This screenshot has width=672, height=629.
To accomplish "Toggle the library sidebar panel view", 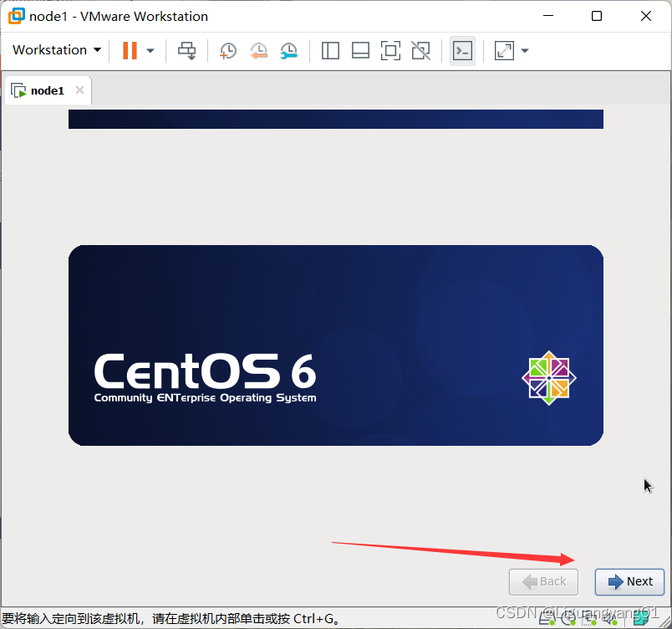I will coord(330,50).
